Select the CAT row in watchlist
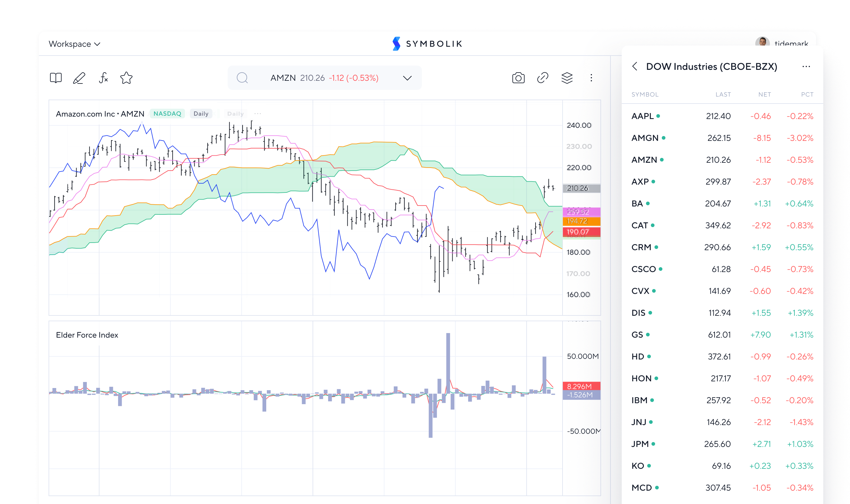The width and height of the screenshot is (850, 504). 722,225
